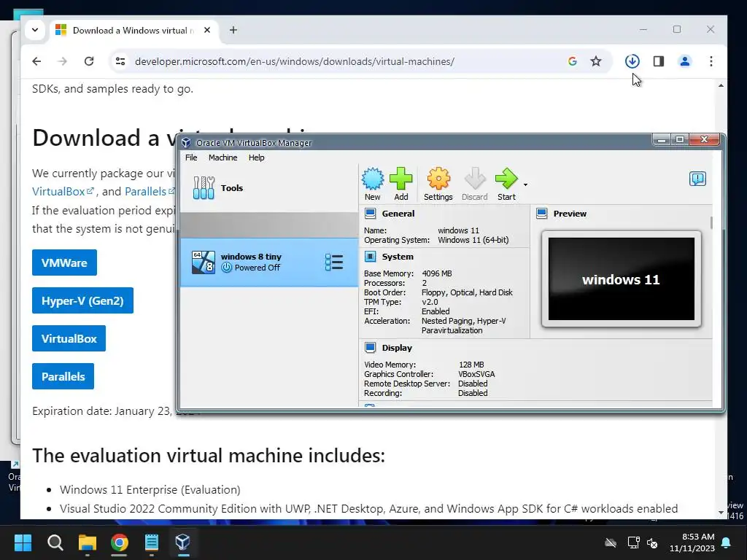Click the OneDrive cloud tray icon

click(x=611, y=542)
